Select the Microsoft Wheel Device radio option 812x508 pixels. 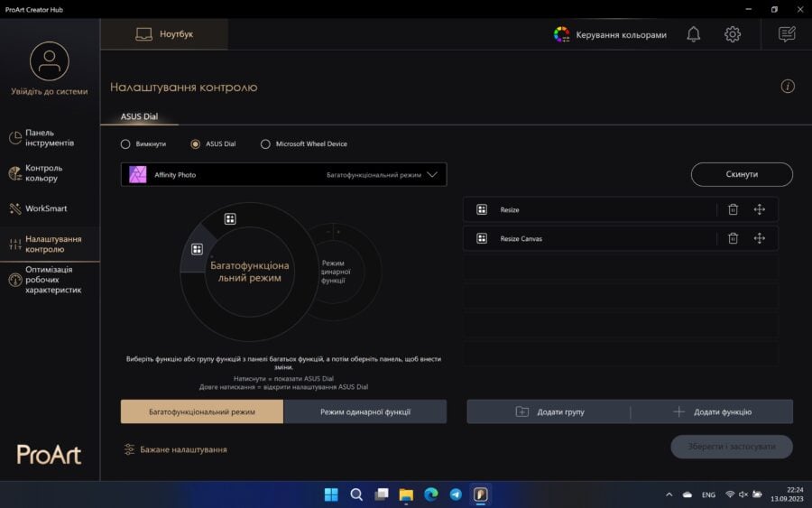pyautogui.click(x=265, y=144)
